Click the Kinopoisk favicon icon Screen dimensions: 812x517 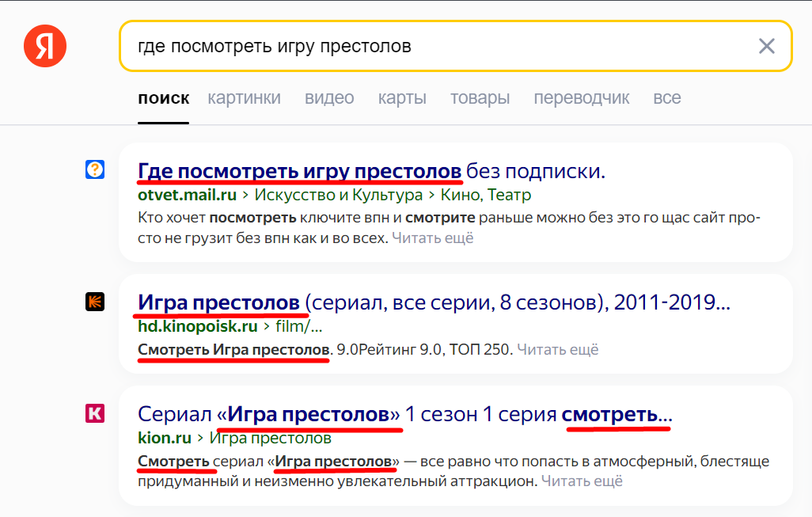pos(95,302)
